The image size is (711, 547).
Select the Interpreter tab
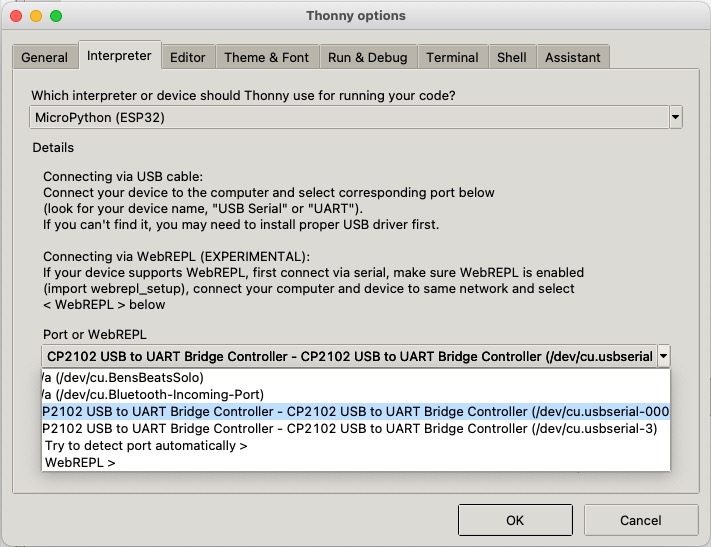(119, 56)
